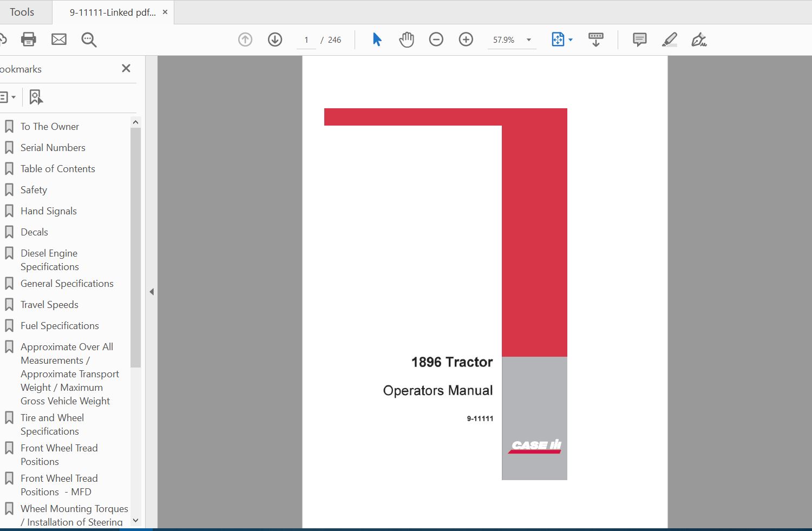Open General Specifications bookmark
812x531 pixels.
[67, 284]
